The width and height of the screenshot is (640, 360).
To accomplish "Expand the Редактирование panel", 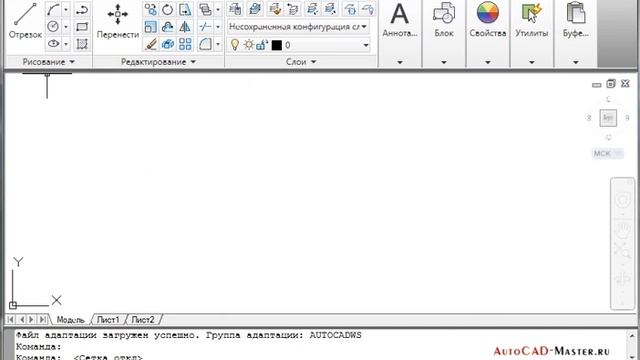I will coord(158,62).
